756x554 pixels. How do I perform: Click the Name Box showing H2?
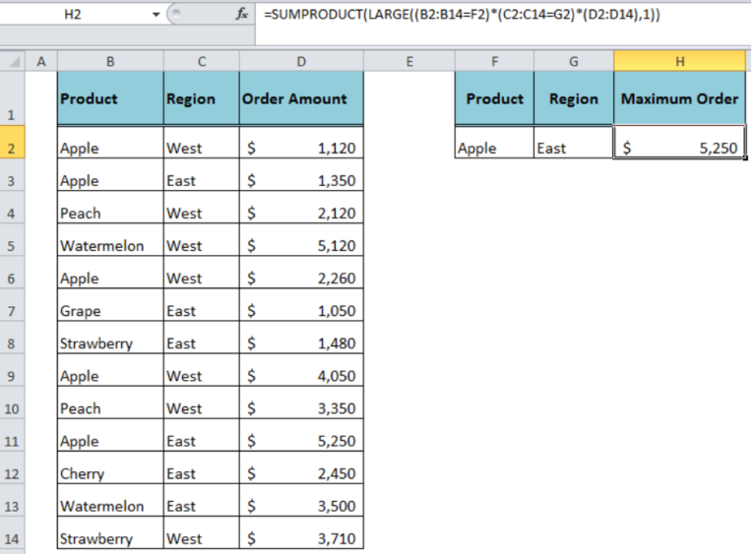(74, 17)
